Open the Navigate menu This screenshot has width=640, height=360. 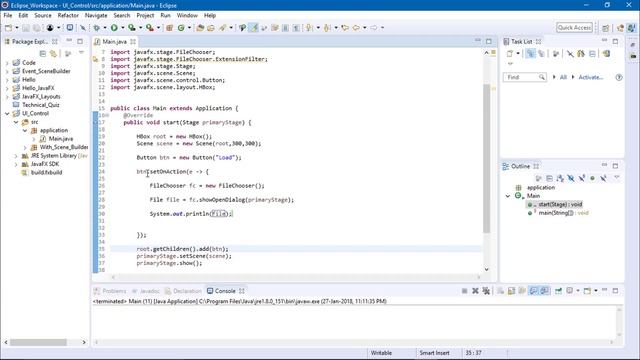pyautogui.click(x=96, y=16)
